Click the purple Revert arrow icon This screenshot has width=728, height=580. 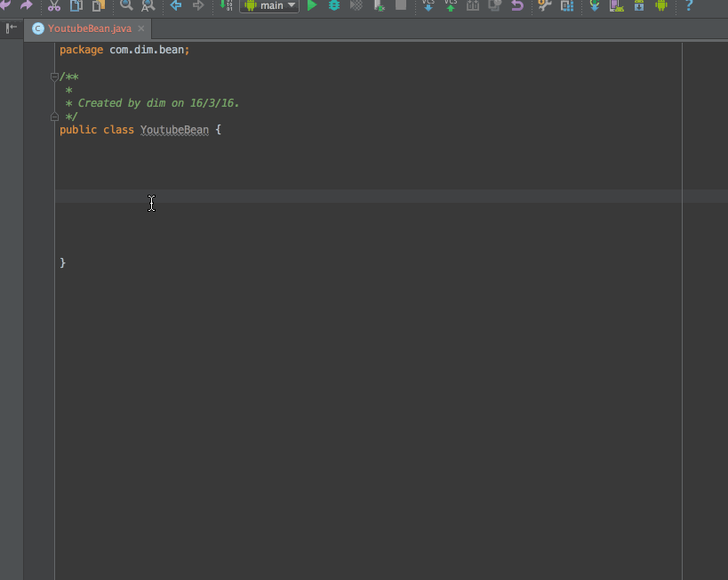pos(517,5)
